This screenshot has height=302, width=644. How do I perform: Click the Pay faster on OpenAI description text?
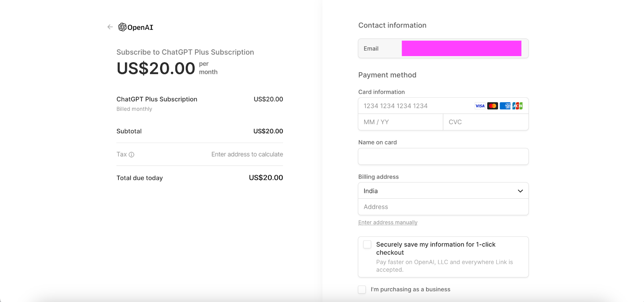coord(444,266)
